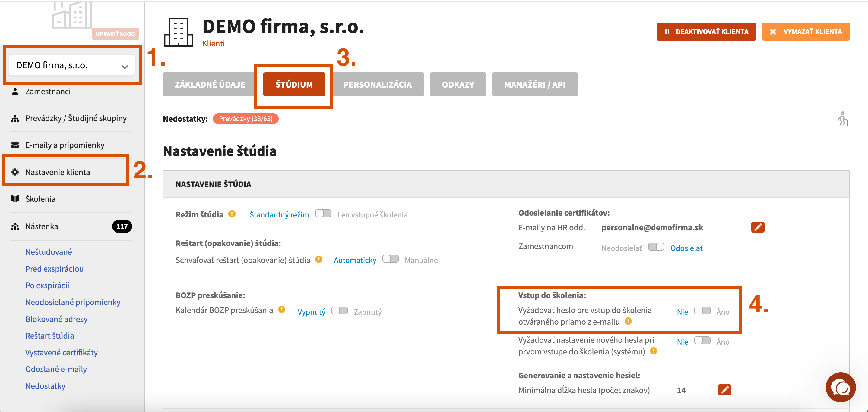Click the DEAKTIVOVAŤ KLIENTA button
Screen dimensions: 868x412
coord(705,32)
